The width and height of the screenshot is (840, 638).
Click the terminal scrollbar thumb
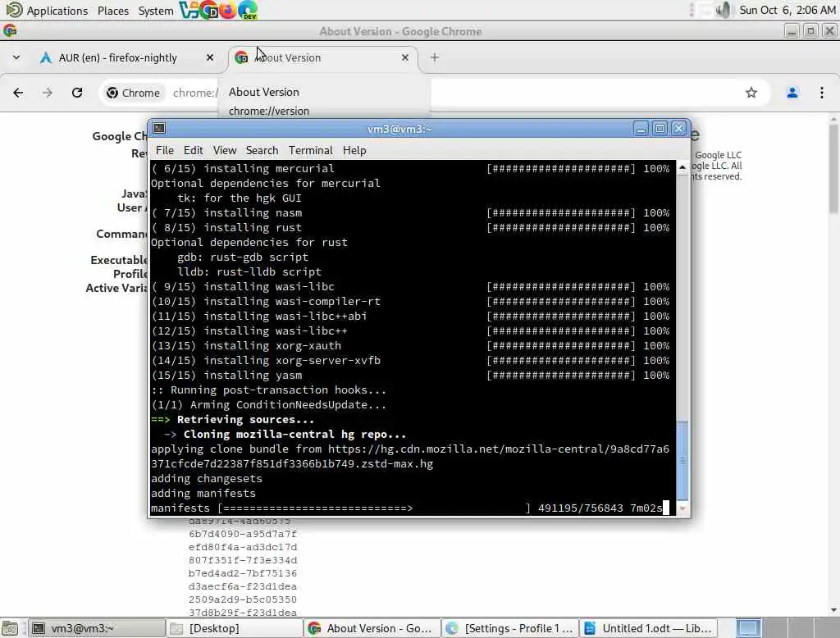click(682, 461)
